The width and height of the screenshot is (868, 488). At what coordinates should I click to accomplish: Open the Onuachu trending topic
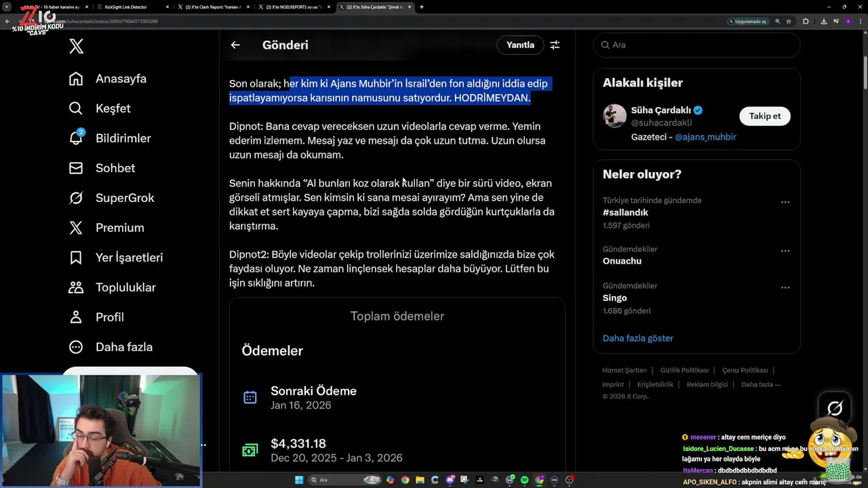pyautogui.click(x=622, y=261)
